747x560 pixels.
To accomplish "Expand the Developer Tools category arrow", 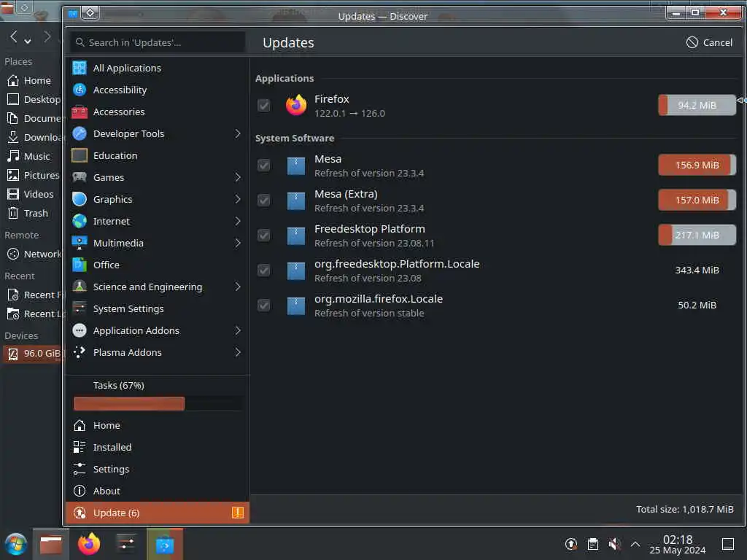I will click(x=238, y=134).
